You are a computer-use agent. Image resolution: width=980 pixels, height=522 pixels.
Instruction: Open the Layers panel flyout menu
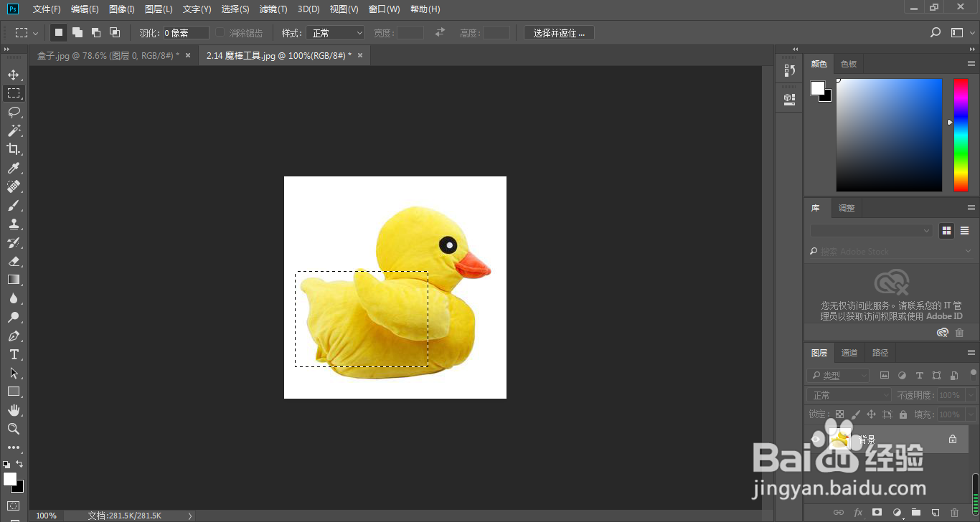tap(971, 352)
